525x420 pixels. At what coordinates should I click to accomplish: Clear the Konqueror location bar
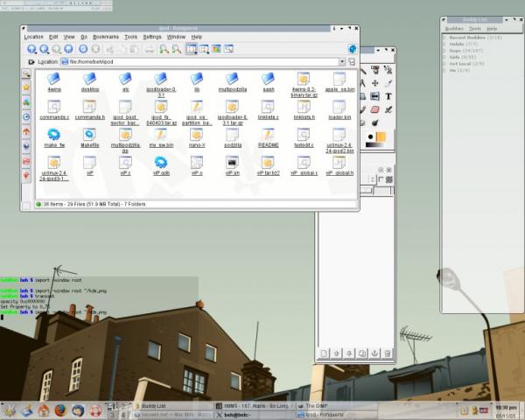tap(31, 62)
